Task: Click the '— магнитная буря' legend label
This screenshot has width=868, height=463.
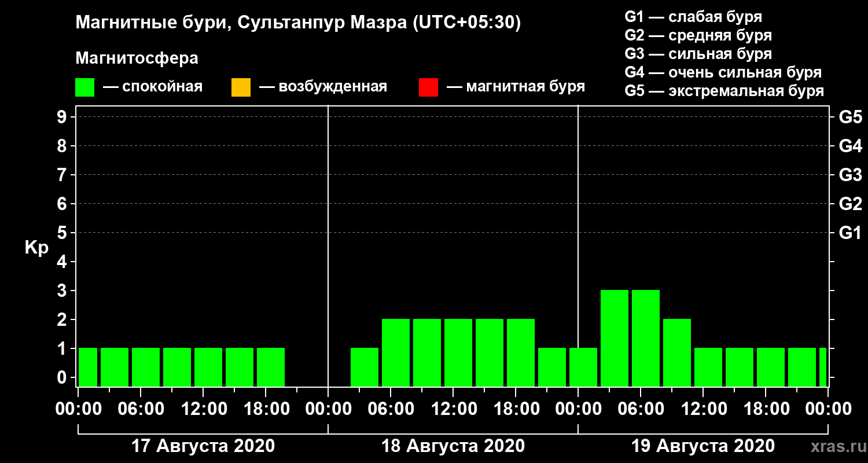Action: point(516,87)
